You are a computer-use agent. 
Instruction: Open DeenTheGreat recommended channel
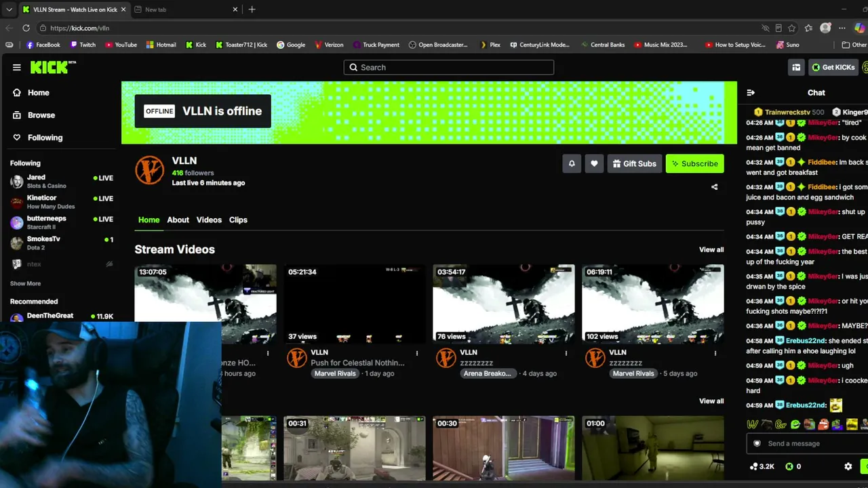pyautogui.click(x=61, y=317)
